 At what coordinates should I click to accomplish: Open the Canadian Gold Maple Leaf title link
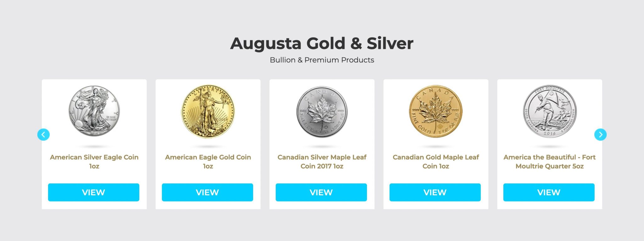pyautogui.click(x=435, y=162)
